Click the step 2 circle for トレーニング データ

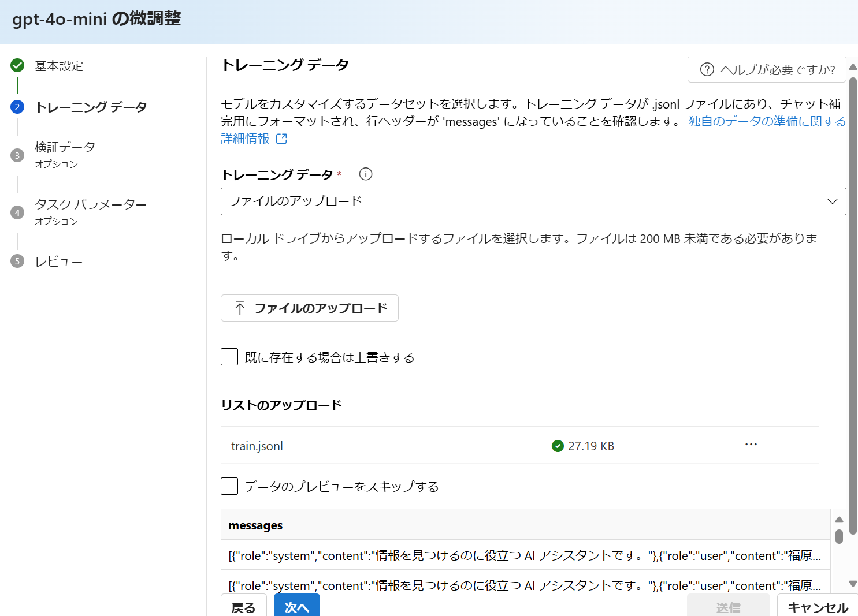(17, 107)
